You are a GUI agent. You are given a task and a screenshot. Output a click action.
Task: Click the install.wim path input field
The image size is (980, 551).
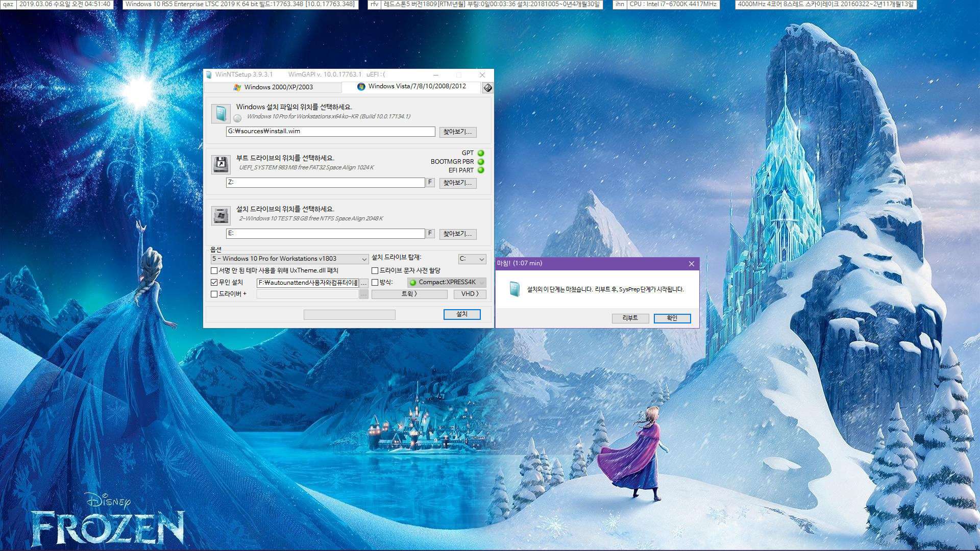[x=331, y=132]
